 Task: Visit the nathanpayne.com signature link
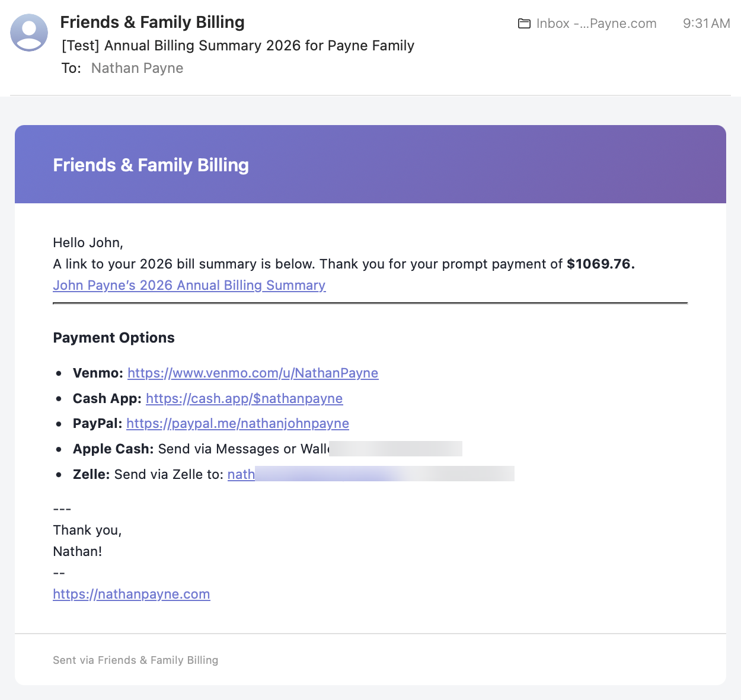click(132, 594)
